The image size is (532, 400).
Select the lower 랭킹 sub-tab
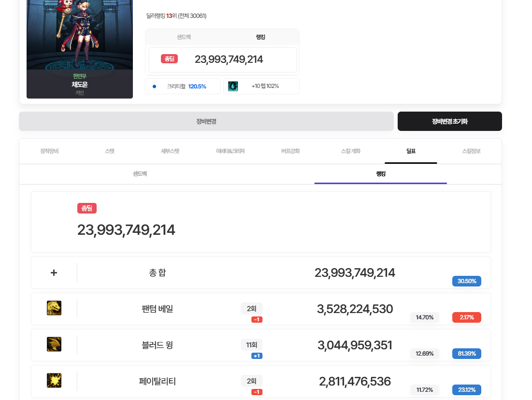pyautogui.click(x=381, y=174)
